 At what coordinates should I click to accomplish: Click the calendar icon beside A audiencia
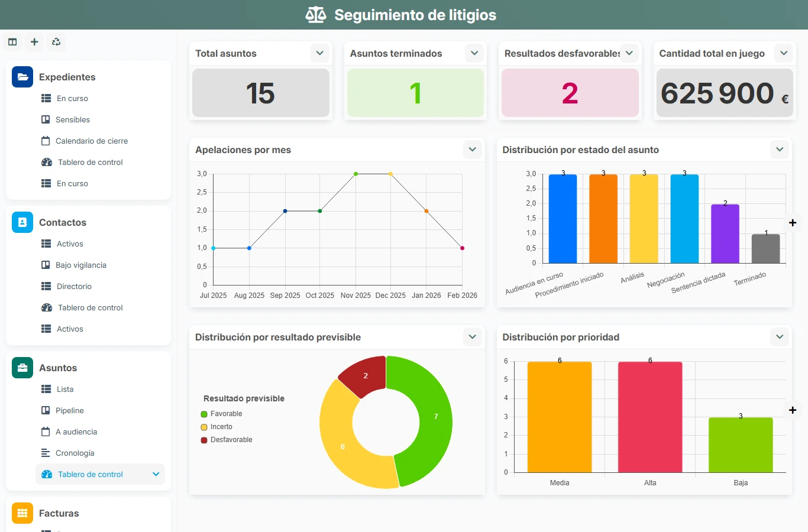[46, 432]
